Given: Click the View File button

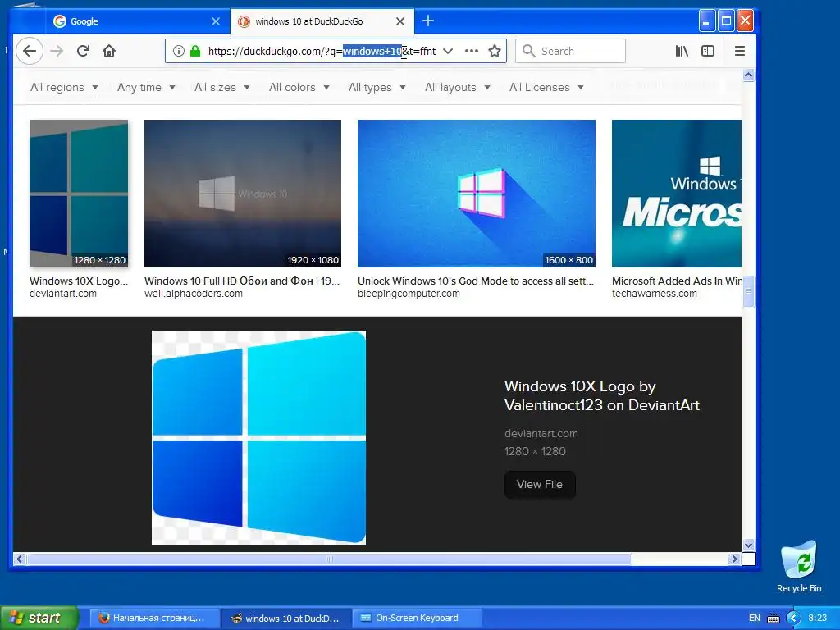Looking at the screenshot, I should click(x=540, y=484).
